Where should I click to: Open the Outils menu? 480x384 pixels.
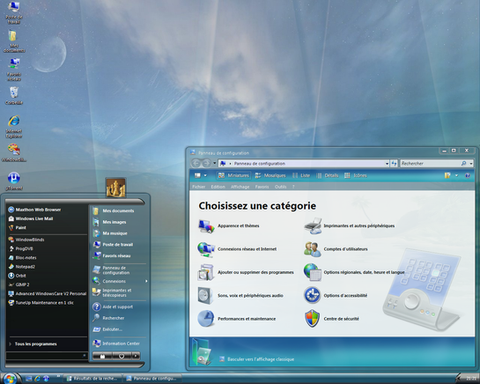point(280,187)
